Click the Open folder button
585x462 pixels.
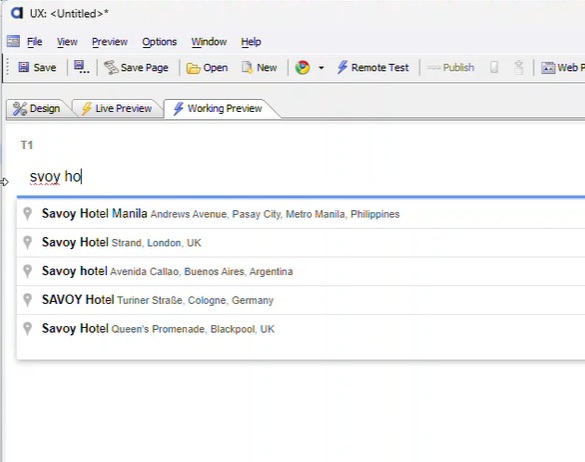point(207,68)
